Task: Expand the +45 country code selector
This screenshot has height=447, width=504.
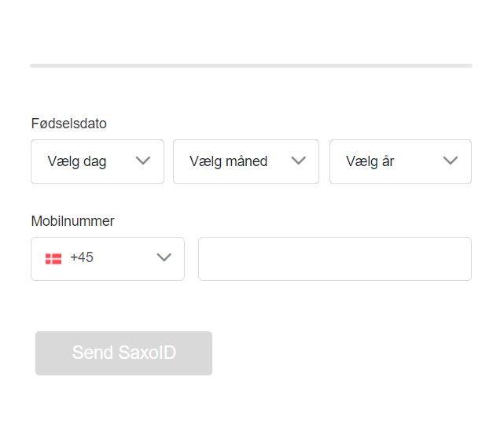Action: (x=108, y=259)
